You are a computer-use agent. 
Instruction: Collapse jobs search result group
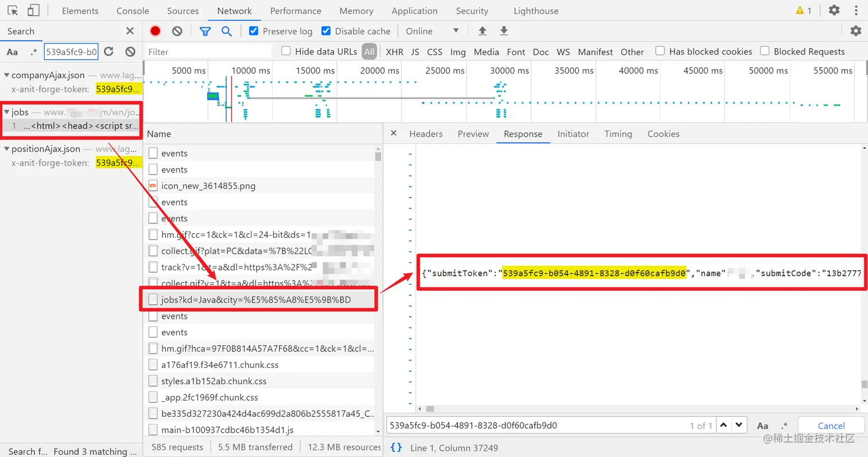[6, 112]
